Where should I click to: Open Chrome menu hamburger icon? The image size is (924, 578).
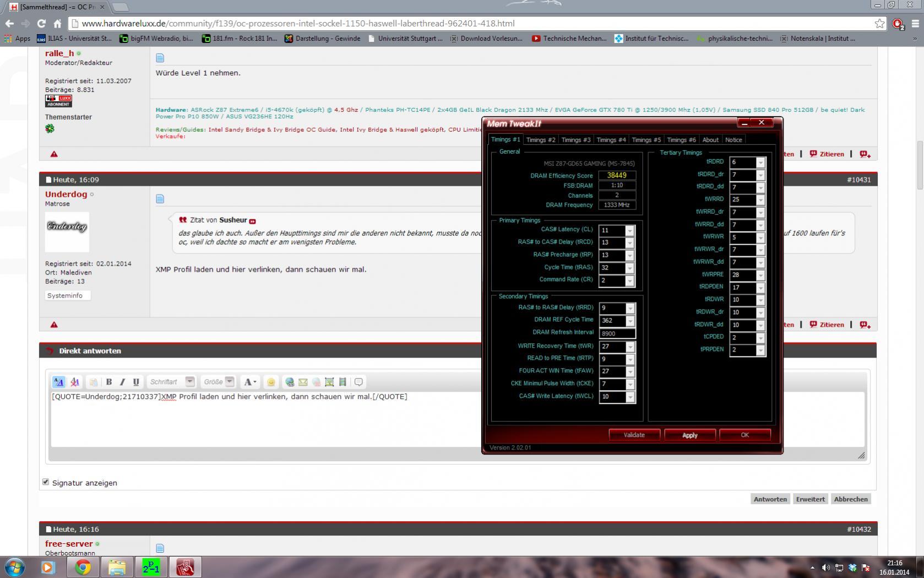click(x=916, y=23)
